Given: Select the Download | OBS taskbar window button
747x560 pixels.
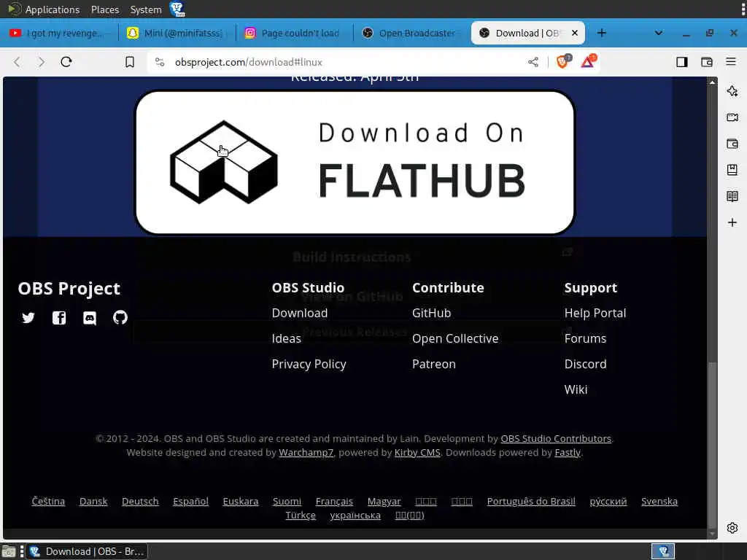Looking at the screenshot, I should (88, 551).
